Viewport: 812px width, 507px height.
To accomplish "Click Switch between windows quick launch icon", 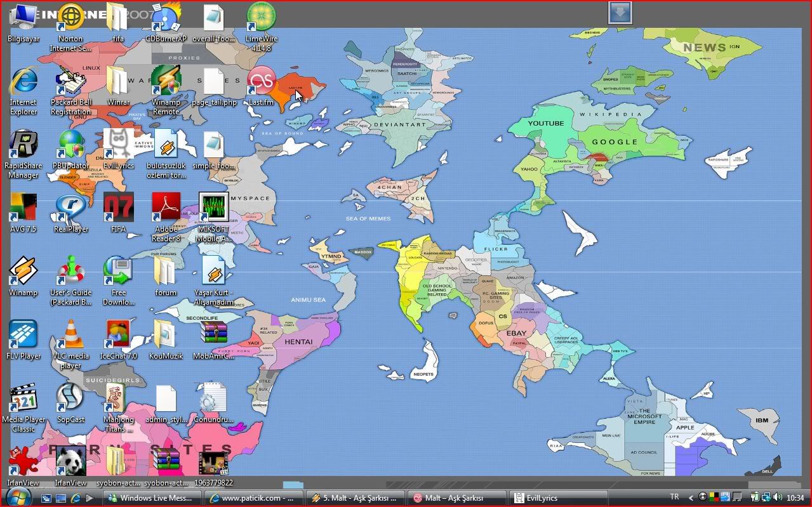I will 46,498.
